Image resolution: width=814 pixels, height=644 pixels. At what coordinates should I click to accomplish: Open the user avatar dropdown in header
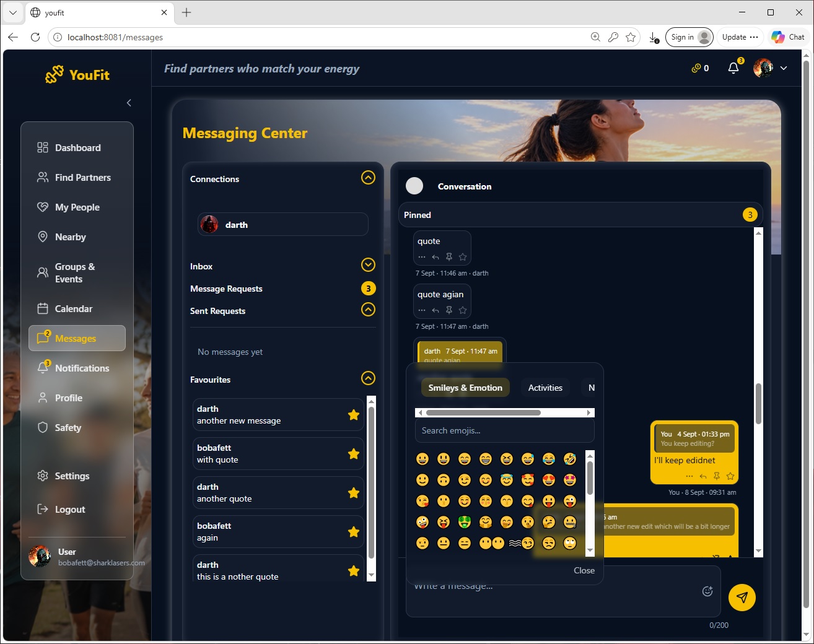(771, 68)
